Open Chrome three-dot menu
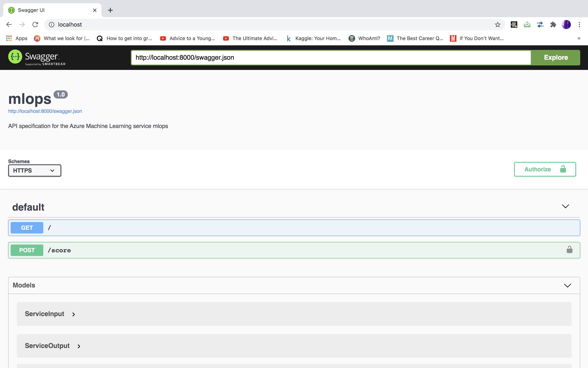 tap(579, 25)
